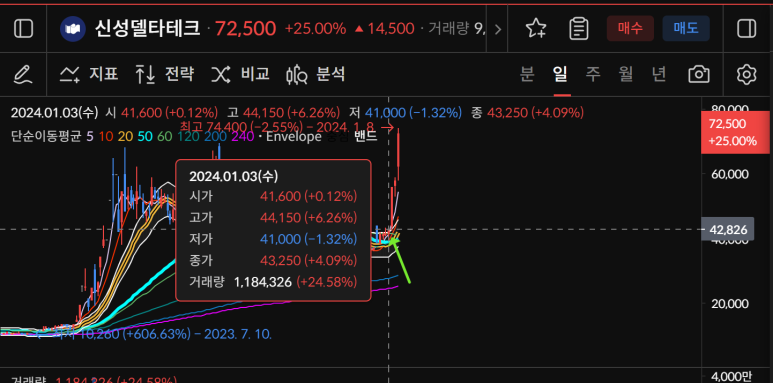Toggle the right sidebar panel icon
Viewport: 773px width, 383px height.
(x=746, y=29)
